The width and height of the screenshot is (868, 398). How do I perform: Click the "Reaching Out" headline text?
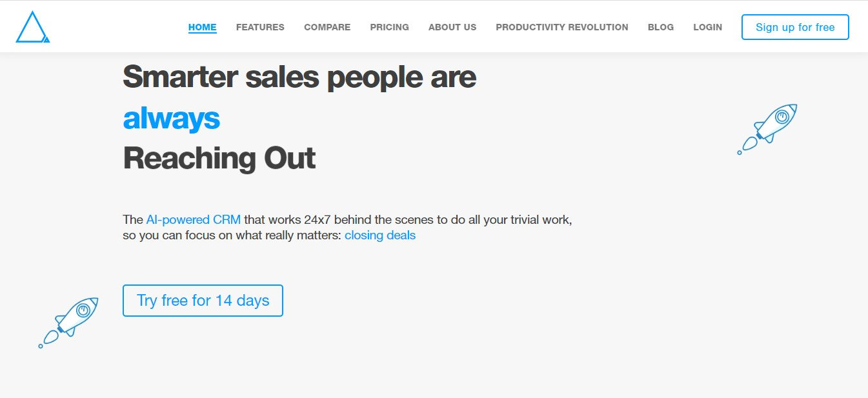click(x=219, y=158)
